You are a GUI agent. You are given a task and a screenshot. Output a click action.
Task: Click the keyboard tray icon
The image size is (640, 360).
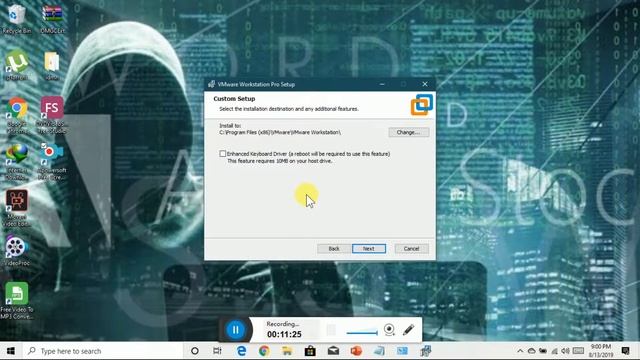point(578,351)
